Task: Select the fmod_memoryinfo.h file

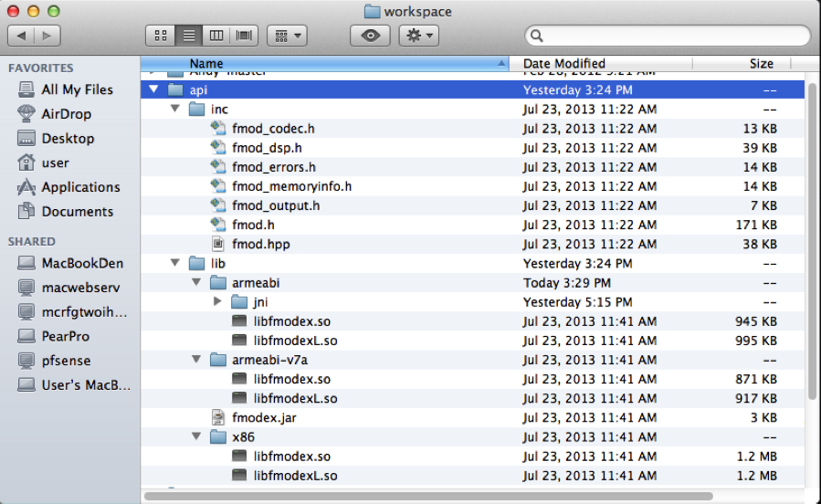Action: (x=291, y=186)
